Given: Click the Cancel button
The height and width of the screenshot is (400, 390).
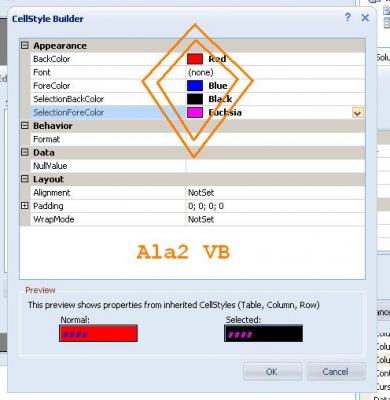Looking at the screenshot, I should tap(335, 371).
